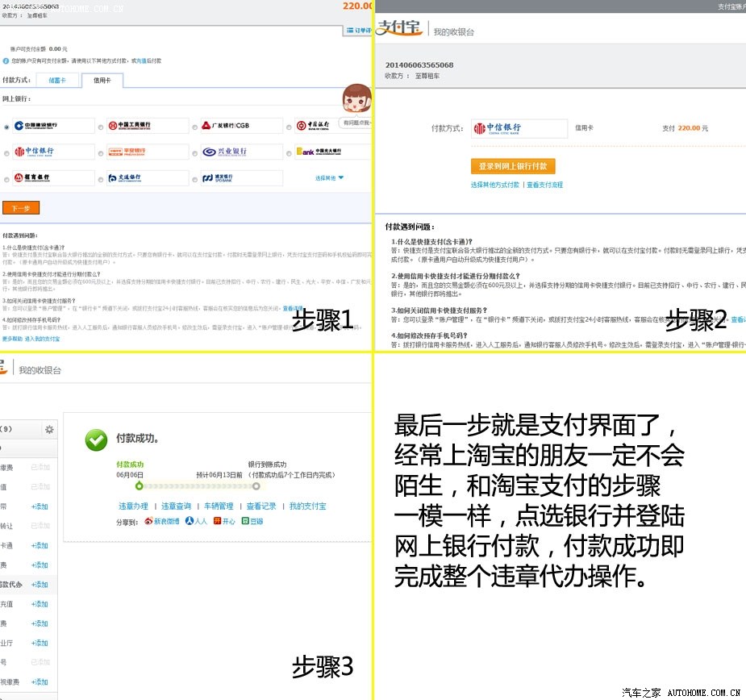Select the 中国建设银行 radio button

(6, 127)
